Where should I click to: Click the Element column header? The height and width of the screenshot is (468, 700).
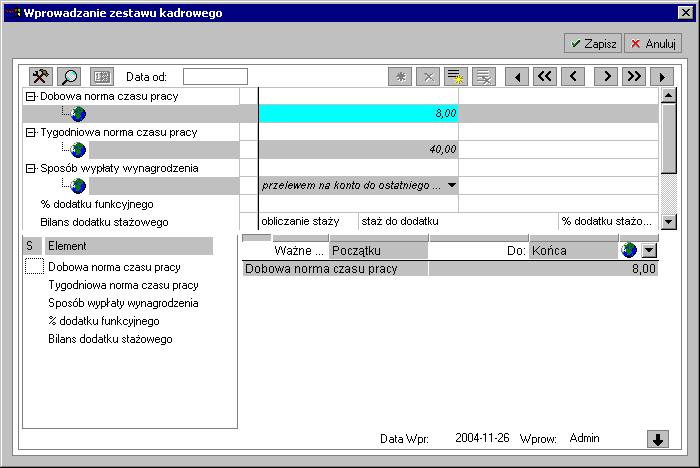click(x=129, y=246)
